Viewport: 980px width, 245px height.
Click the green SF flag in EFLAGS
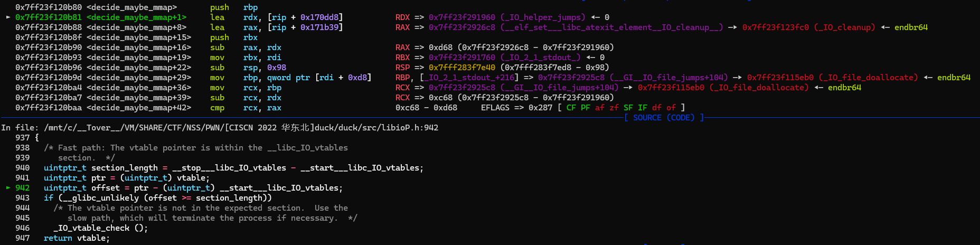(x=628, y=108)
